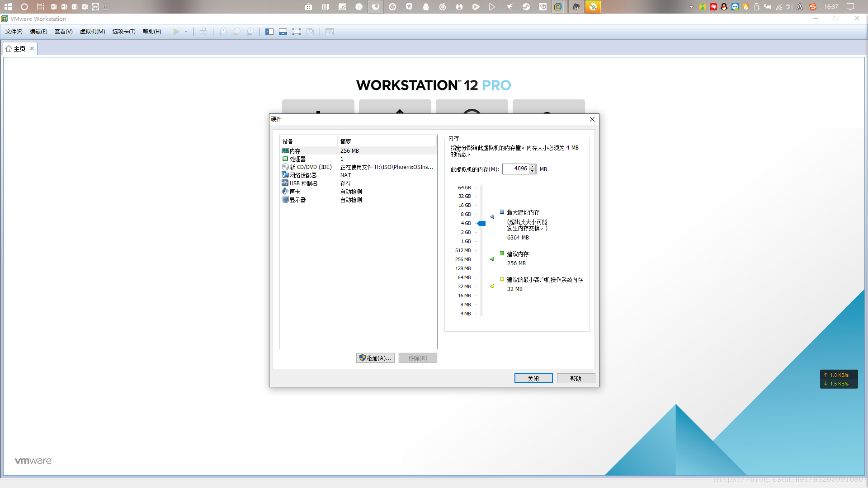
Task: Select the 处理器 device row
Action: [x=297, y=159]
